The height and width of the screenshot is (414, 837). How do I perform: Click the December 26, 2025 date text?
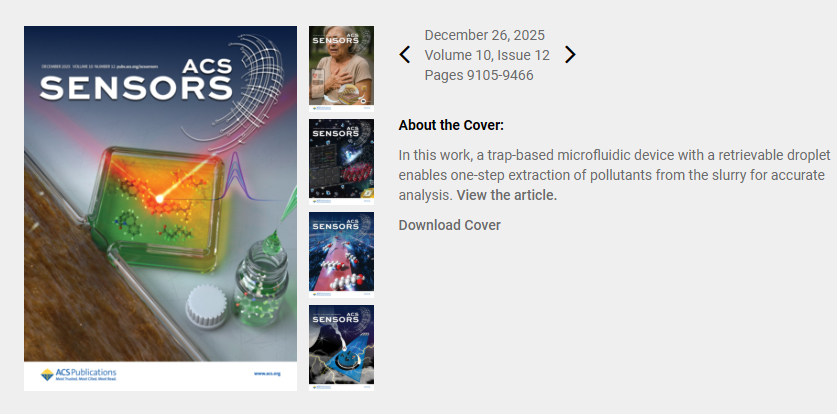485,35
